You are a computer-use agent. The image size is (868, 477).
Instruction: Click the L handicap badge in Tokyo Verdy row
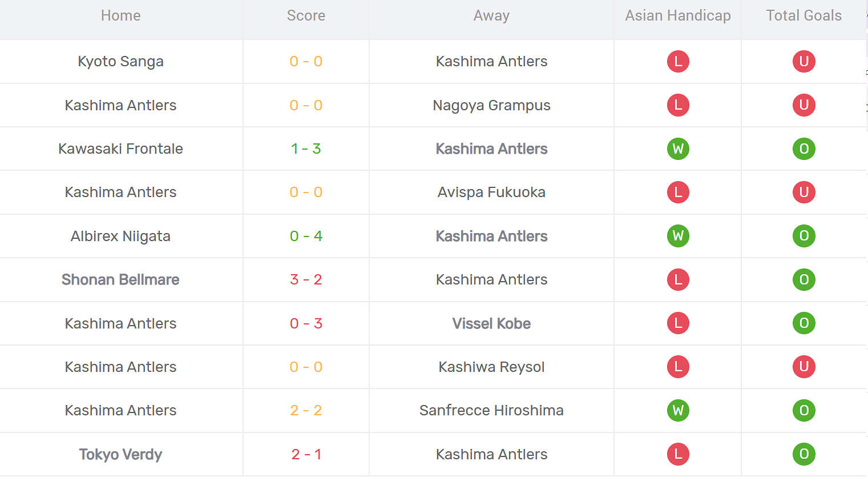tap(678, 454)
